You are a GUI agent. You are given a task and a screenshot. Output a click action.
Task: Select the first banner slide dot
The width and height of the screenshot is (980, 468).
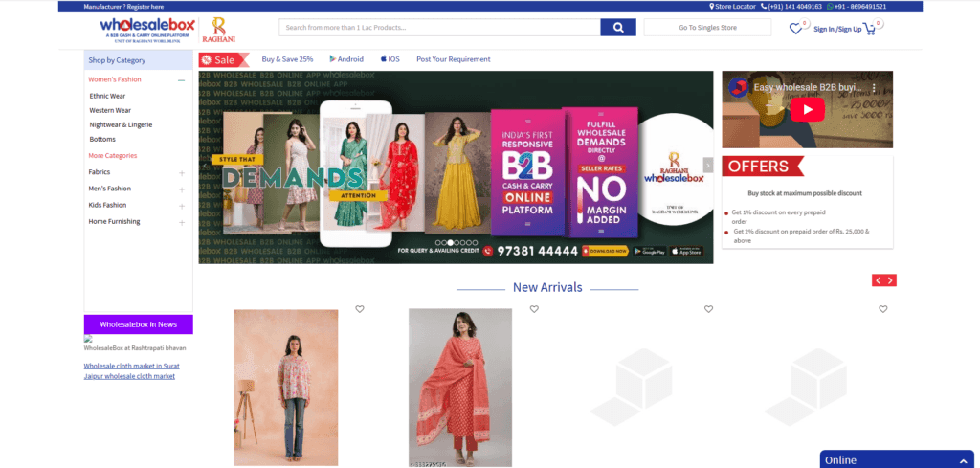click(x=438, y=242)
